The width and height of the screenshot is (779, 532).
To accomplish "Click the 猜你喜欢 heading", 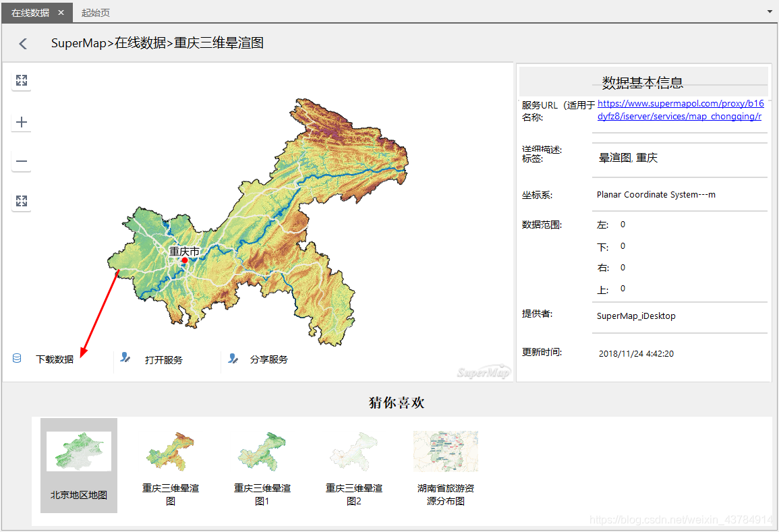I will click(397, 403).
